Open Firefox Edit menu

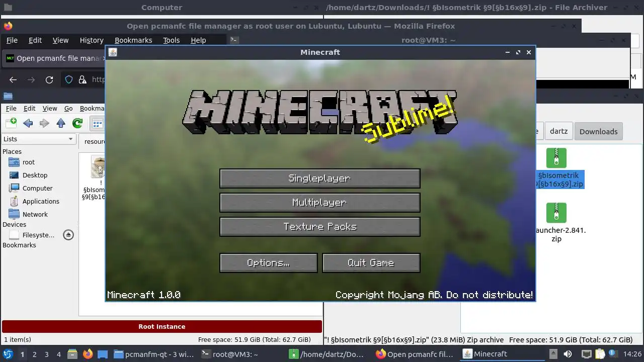pos(35,40)
